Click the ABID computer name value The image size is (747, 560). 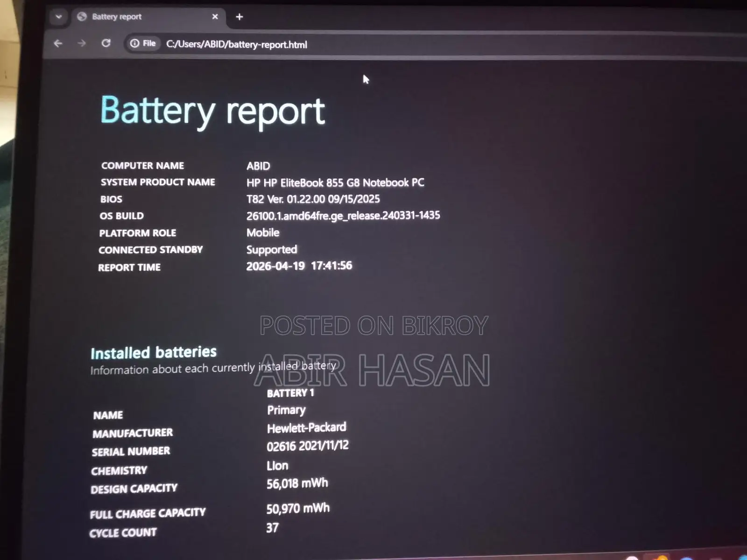258,166
